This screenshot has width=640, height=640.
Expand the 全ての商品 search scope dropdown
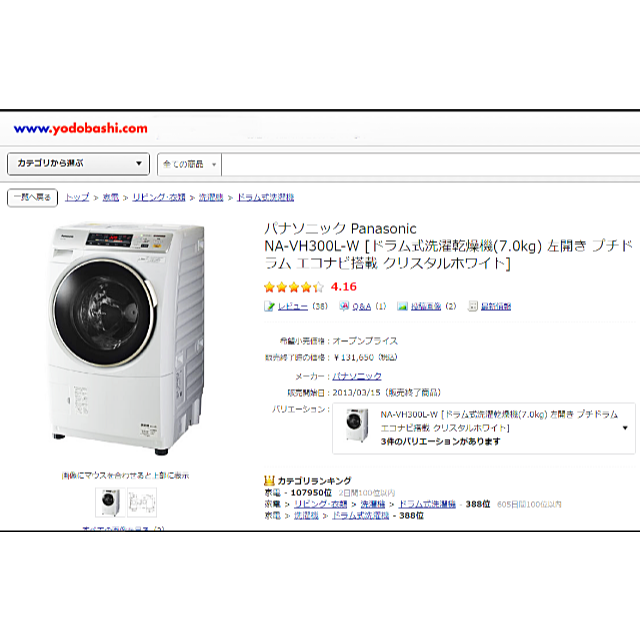[x=189, y=164]
